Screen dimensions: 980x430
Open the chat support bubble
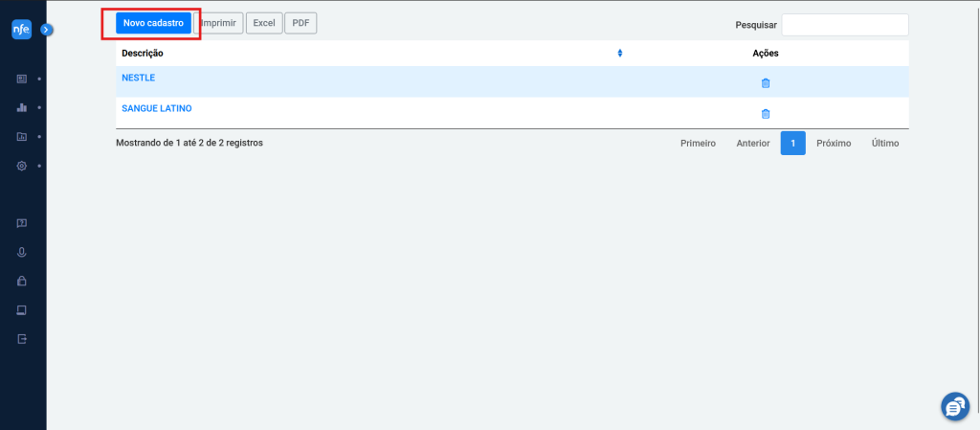point(955,407)
